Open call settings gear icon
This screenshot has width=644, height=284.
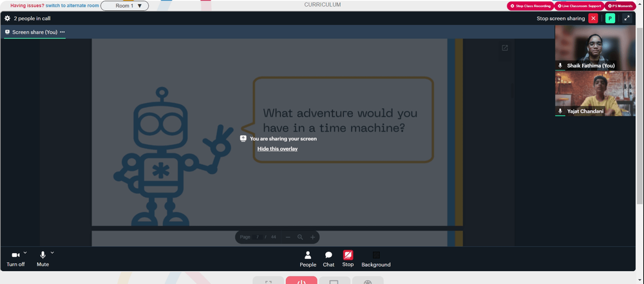click(x=7, y=19)
